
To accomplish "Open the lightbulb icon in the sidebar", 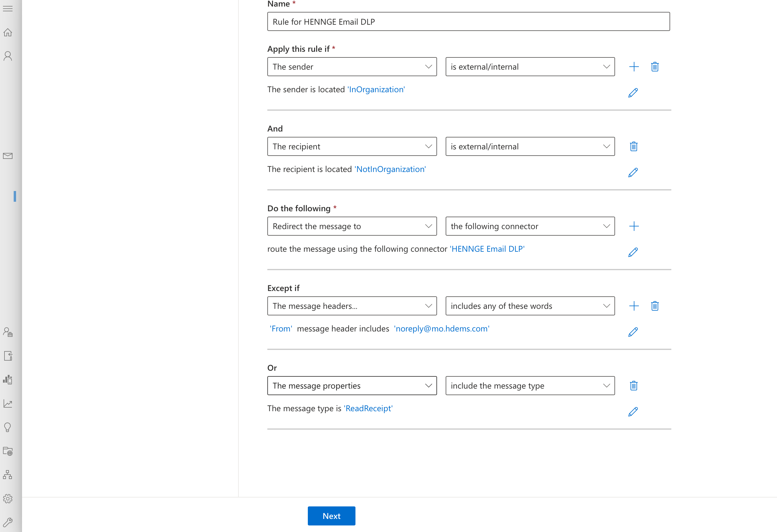I will [8, 427].
